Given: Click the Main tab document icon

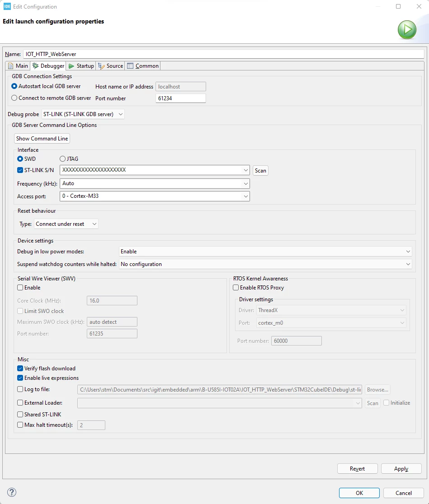Looking at the screenshot, I should [x=10, y=66].
